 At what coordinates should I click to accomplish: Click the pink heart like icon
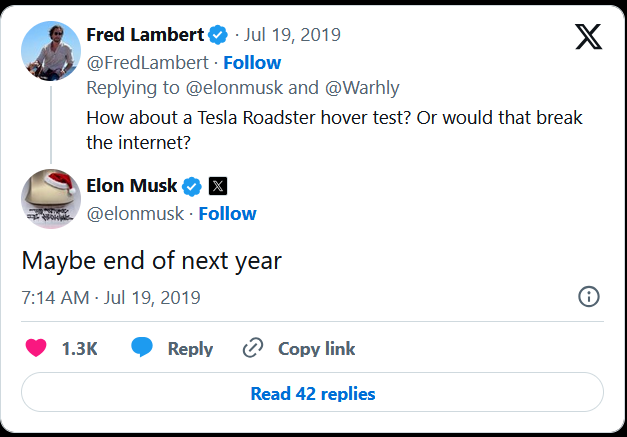[x=36, y=347]
